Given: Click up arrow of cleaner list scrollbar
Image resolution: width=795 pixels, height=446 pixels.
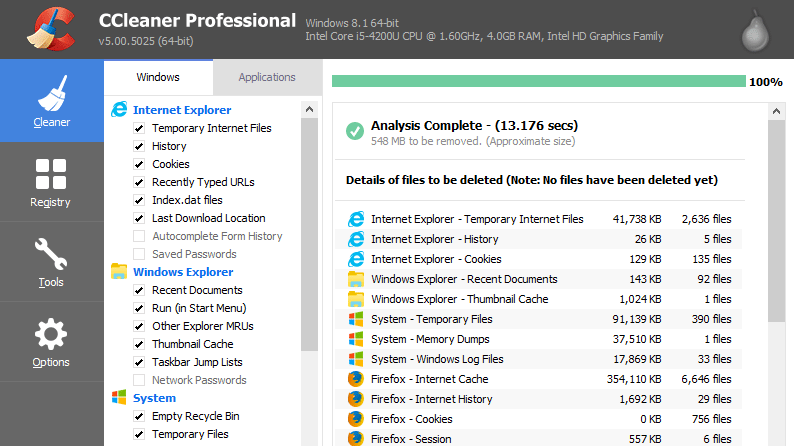Looking at the screenshot, I should point(309,109).
